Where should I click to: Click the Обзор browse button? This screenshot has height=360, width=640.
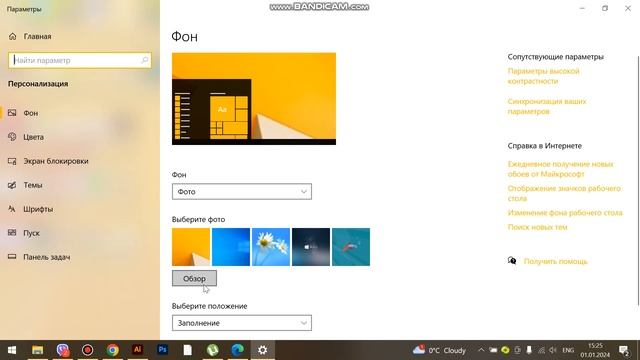pyautogui.click(x=194, y=278)
